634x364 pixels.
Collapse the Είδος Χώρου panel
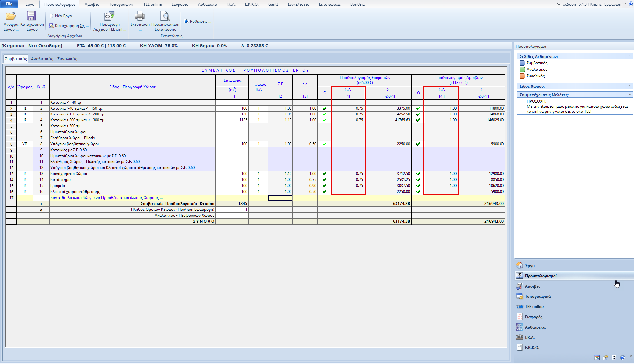[630, 86]
